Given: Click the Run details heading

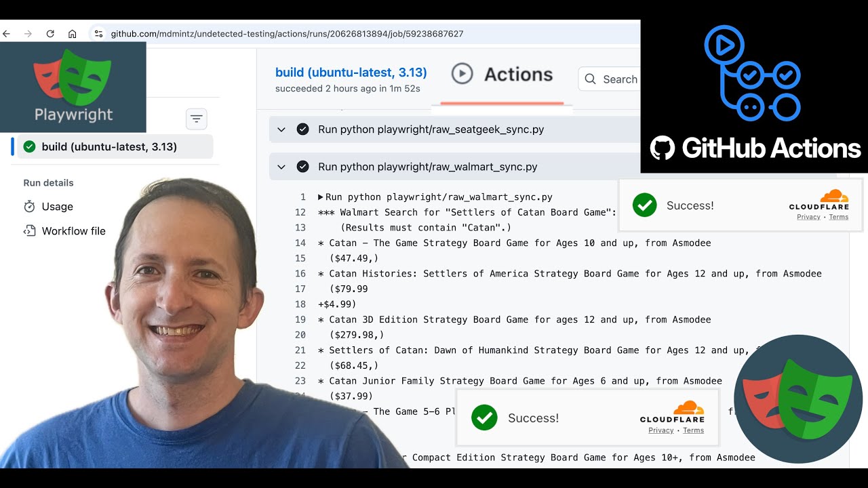Looking at the screenshot, I should pos(49,183).
